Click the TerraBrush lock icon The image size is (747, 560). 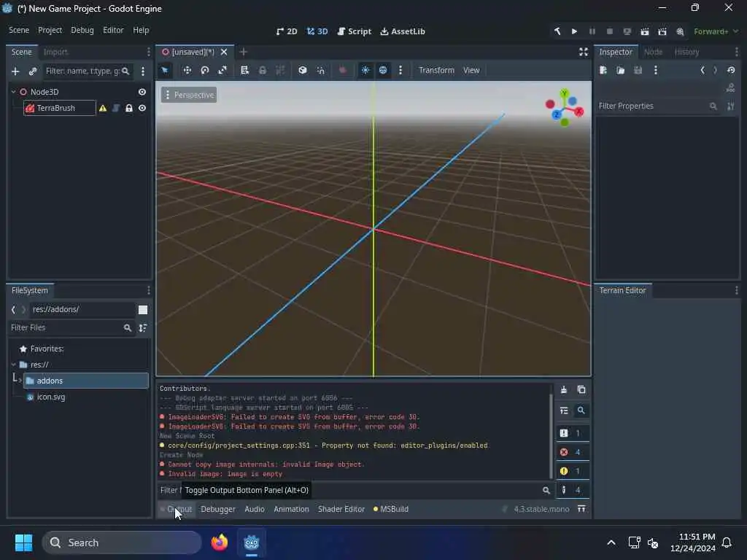(128, 108)
